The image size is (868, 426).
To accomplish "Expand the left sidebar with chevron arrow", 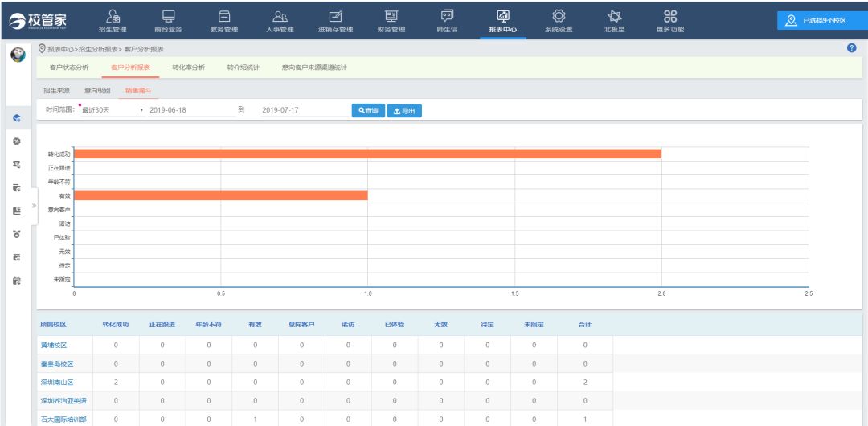I will tap(34, 206).
